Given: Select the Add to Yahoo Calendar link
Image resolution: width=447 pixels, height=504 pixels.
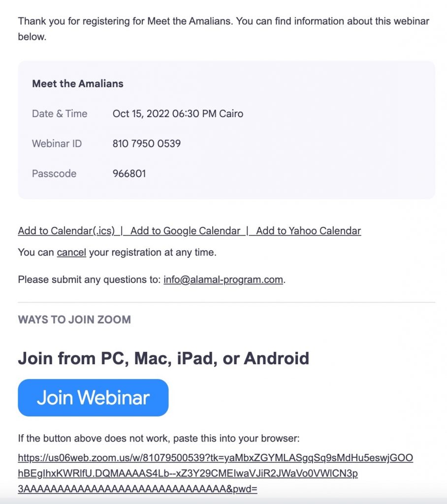Looking at the screenshot, I should pyautogui.click(x=308, y=231).
